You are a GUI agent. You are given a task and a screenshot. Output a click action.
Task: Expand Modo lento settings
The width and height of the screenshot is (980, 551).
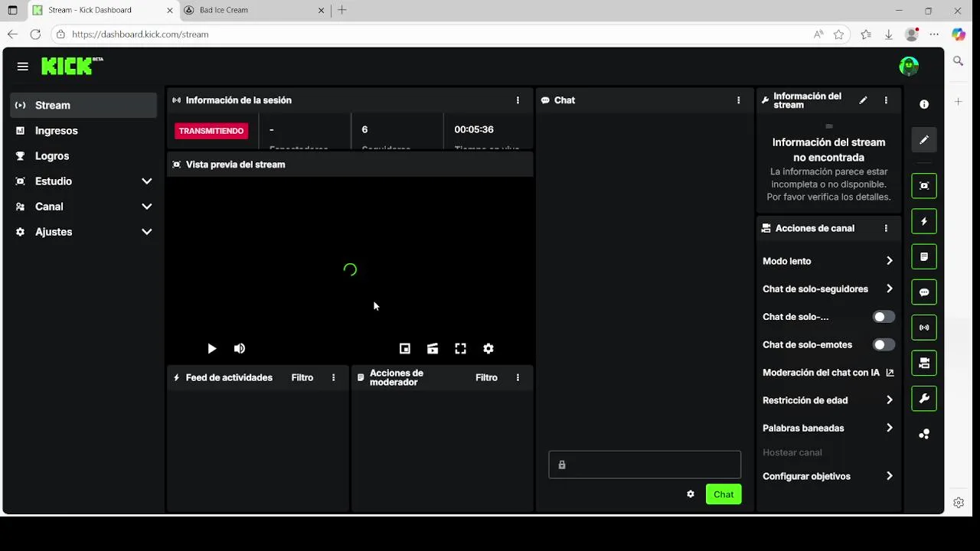828,262
